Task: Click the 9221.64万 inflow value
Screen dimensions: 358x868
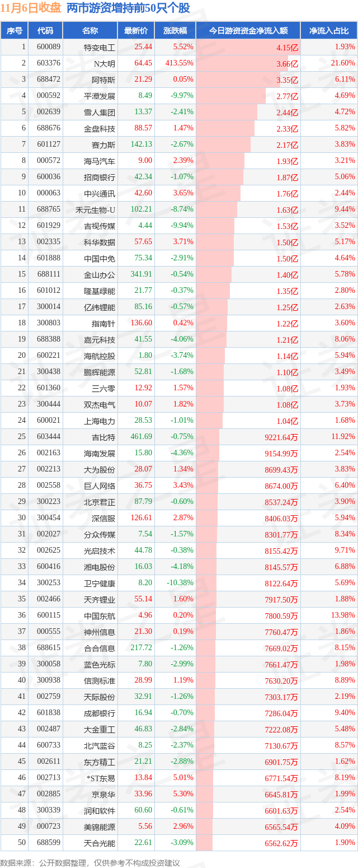Action: click(x=282, y=437)
